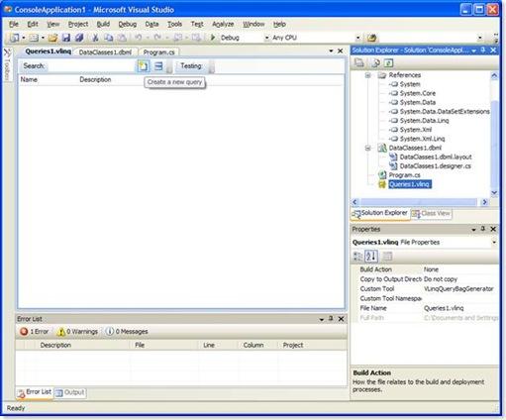Start debugging with the green play icon

click(x=213, y=38)
